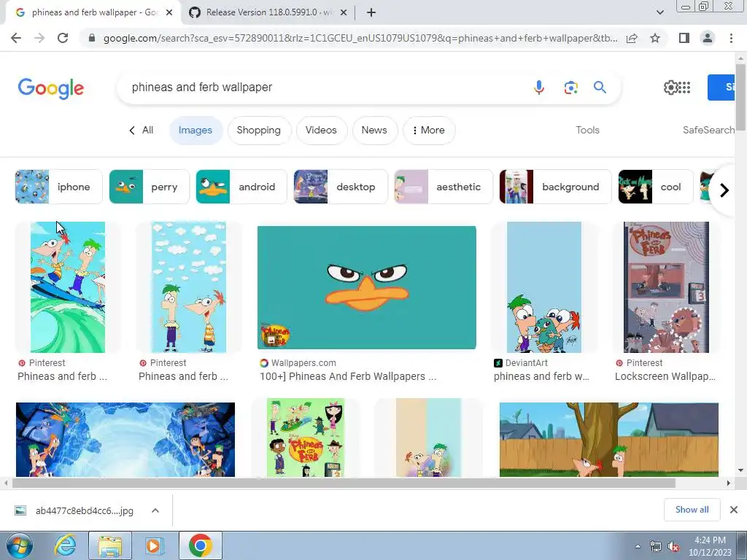Launch Internet Explorer from taskbar
747x560 pixels.
(x=65, y=545)
